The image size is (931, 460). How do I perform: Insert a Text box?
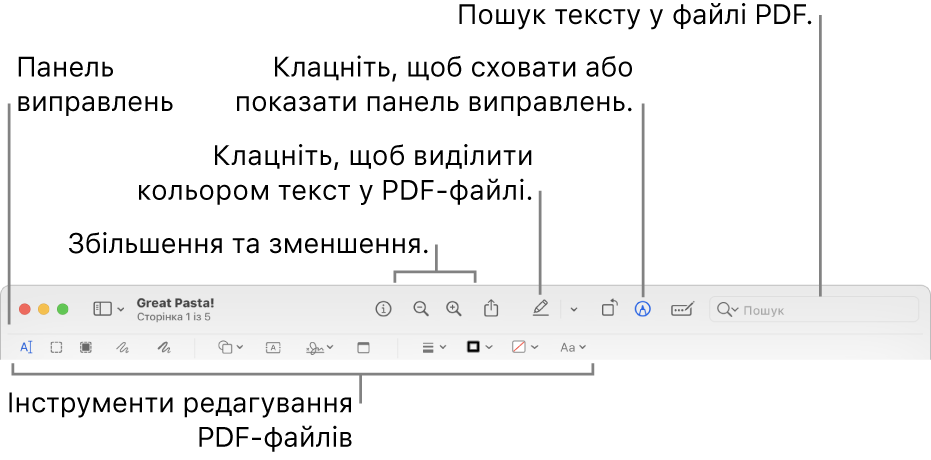coord(273,348)
